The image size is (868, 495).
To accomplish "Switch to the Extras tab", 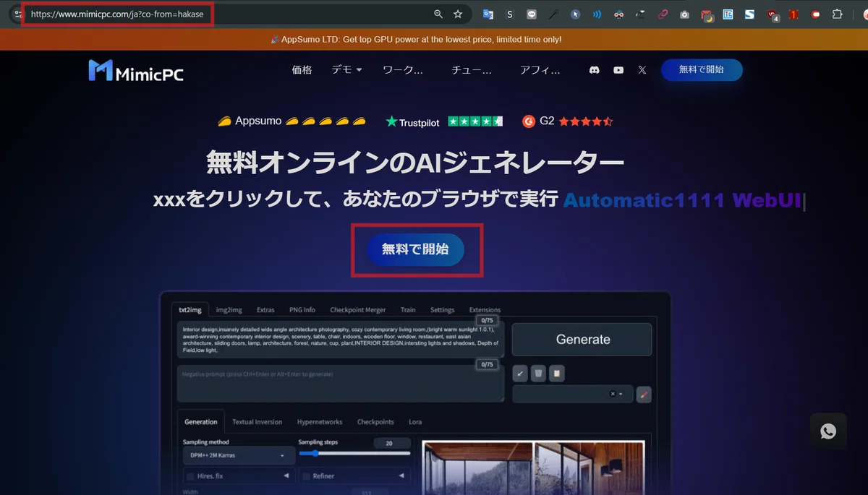I will point(265,310).
